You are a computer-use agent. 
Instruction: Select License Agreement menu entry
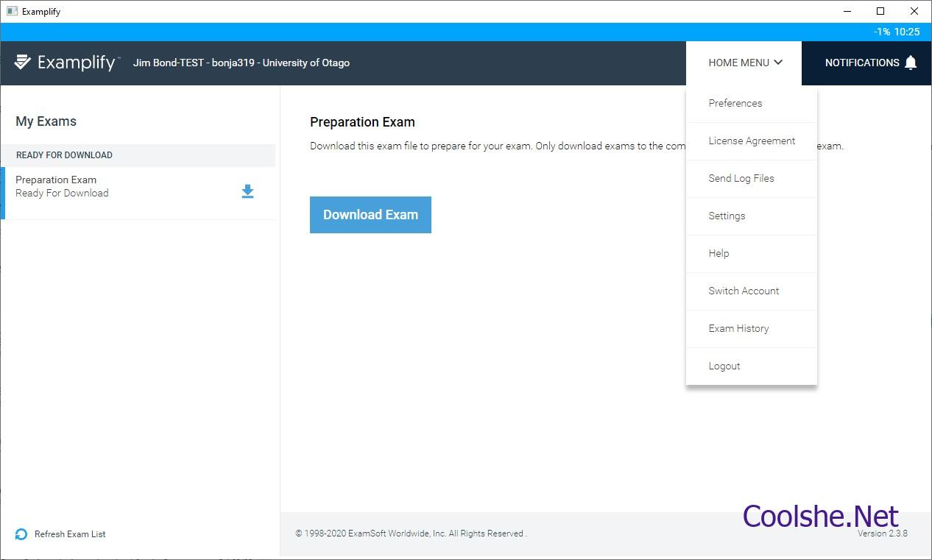[x=752, y=141]
